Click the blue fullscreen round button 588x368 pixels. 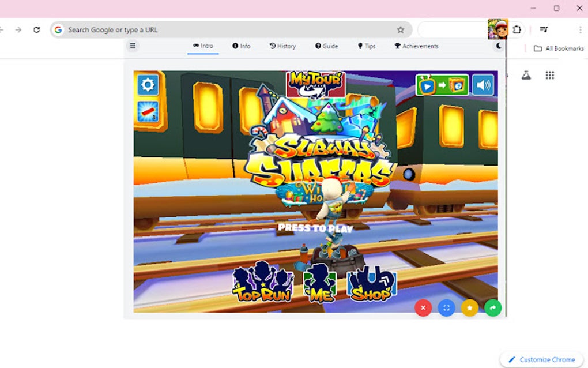[446, 308]
